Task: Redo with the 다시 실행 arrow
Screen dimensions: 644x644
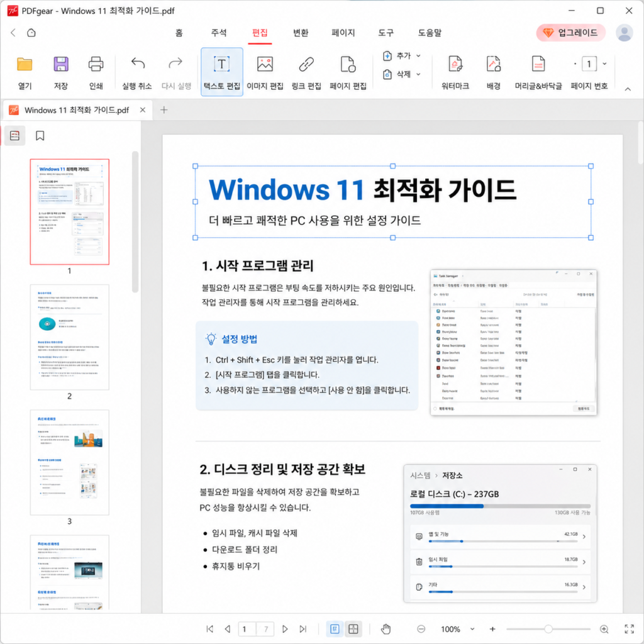Action: 176,72
